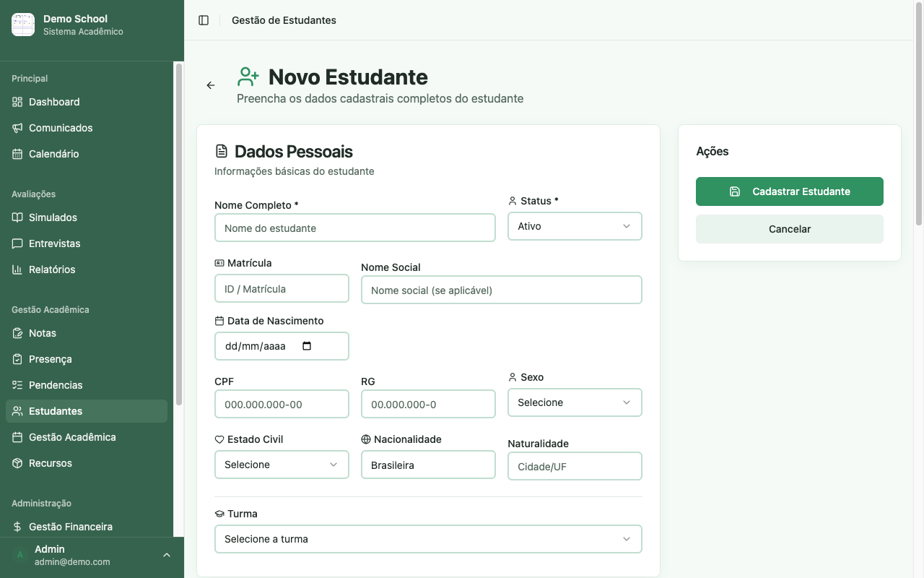The image size is (924, 578).
Task: Click the main page vertical scrollbar
Action: pos(919,113)
